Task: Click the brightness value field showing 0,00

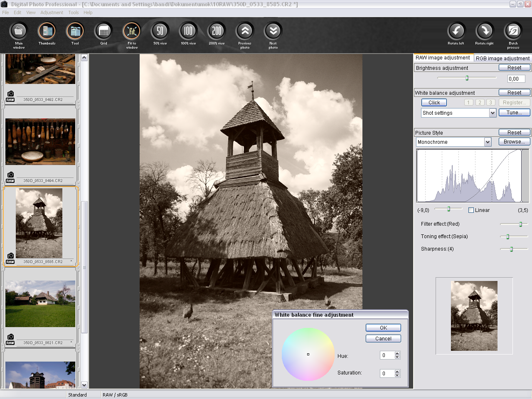Action: click(x=516, y=79)
